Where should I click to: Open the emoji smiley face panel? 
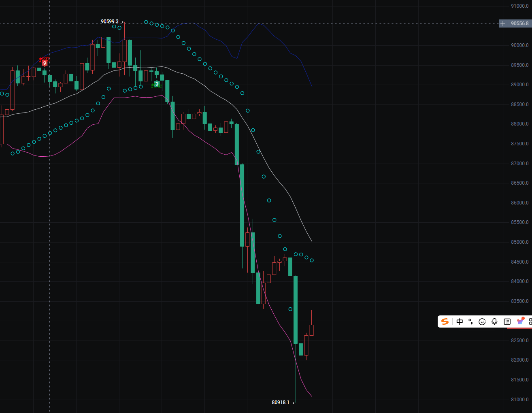[482, 321]
